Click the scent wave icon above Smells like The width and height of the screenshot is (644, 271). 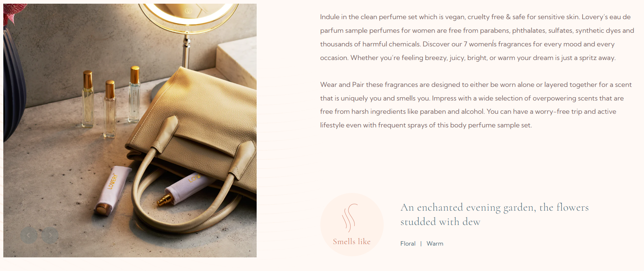(x=350, y=218)
